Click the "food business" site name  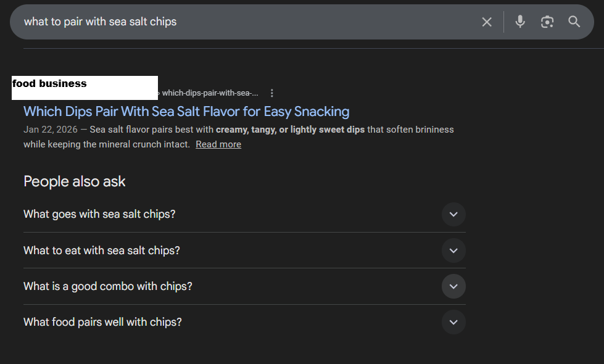tap(50, 84)
